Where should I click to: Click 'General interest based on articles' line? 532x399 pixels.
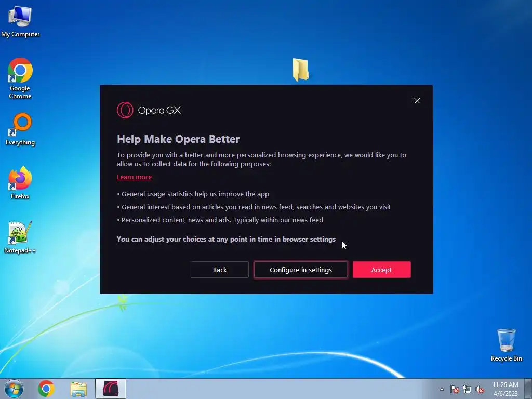(254, 207)
